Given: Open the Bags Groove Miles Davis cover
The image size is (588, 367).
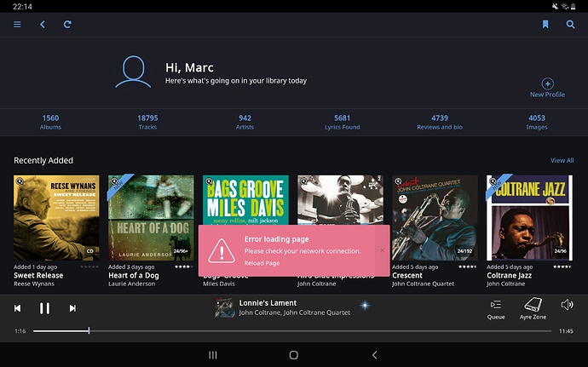Looking at the screenshot, I should pos(245,200).
